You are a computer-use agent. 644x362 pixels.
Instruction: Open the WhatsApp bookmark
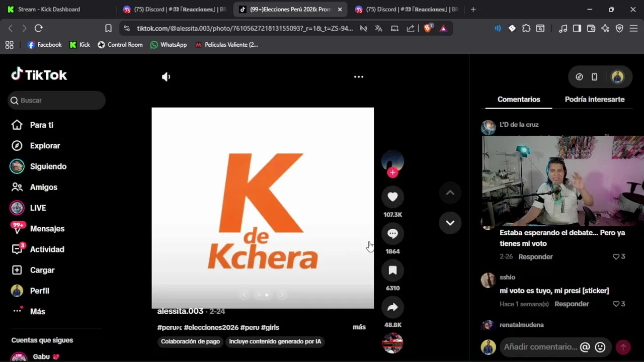[169, 45]
